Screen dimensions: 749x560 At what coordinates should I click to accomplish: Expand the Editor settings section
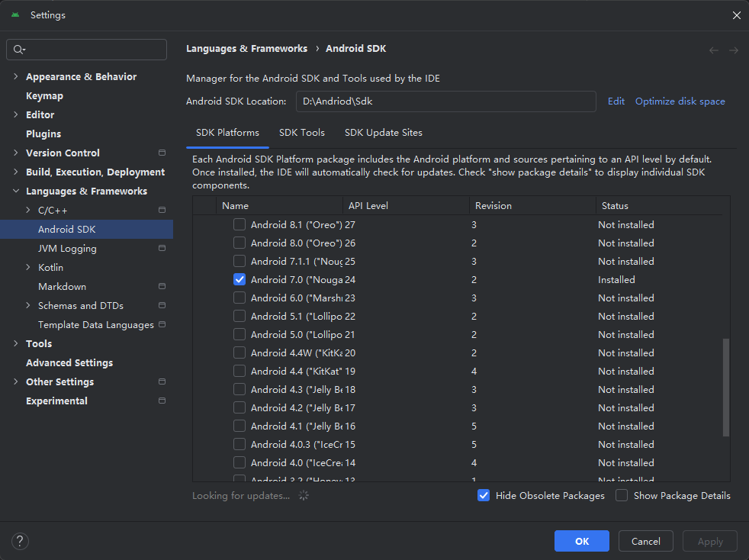(x=16, y=114)
